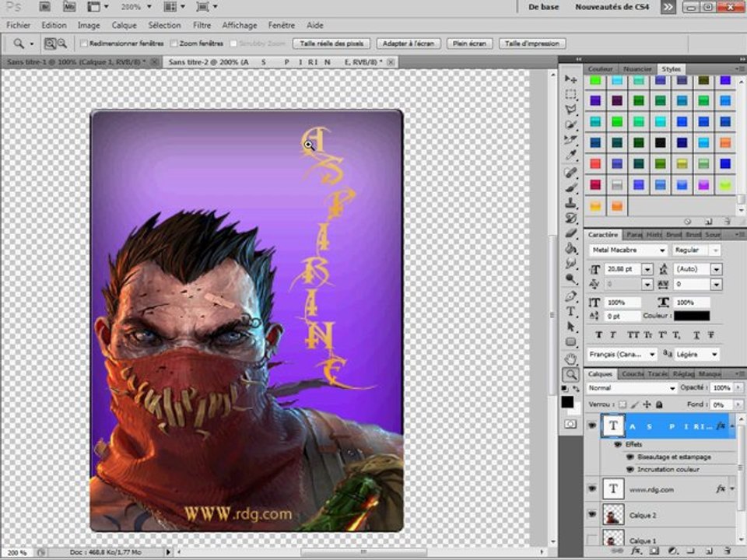Click Zoom Out mode in options bar
747x560 pixels.
62,44
